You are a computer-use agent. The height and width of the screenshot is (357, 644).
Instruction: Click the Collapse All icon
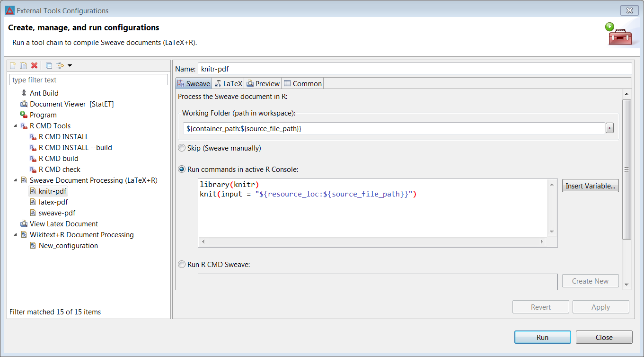pyautogui.click(x=49, y=65)
